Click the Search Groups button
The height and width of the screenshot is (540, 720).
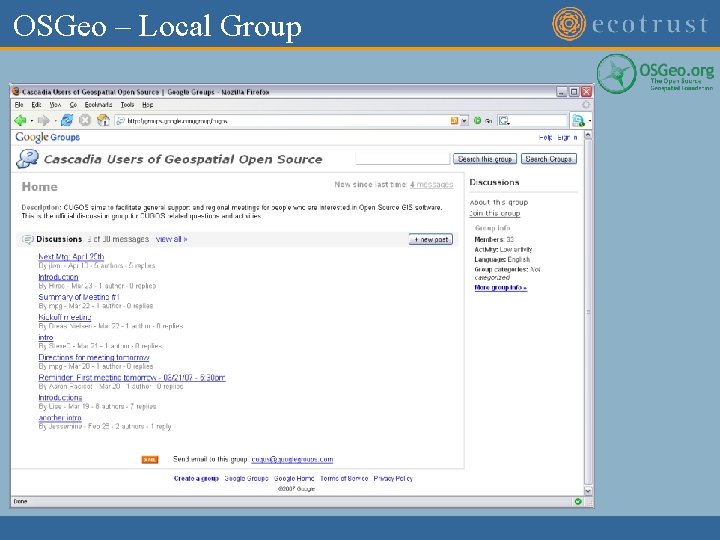click(x=549, y=159)
